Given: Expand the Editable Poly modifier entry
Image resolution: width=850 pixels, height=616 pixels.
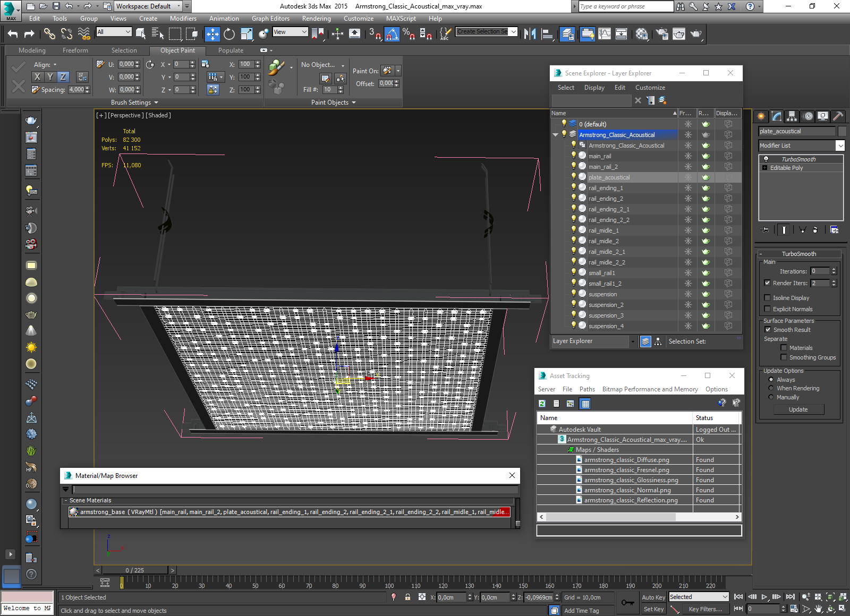Looking at the screenshot, I should click(x=765, y=168).
